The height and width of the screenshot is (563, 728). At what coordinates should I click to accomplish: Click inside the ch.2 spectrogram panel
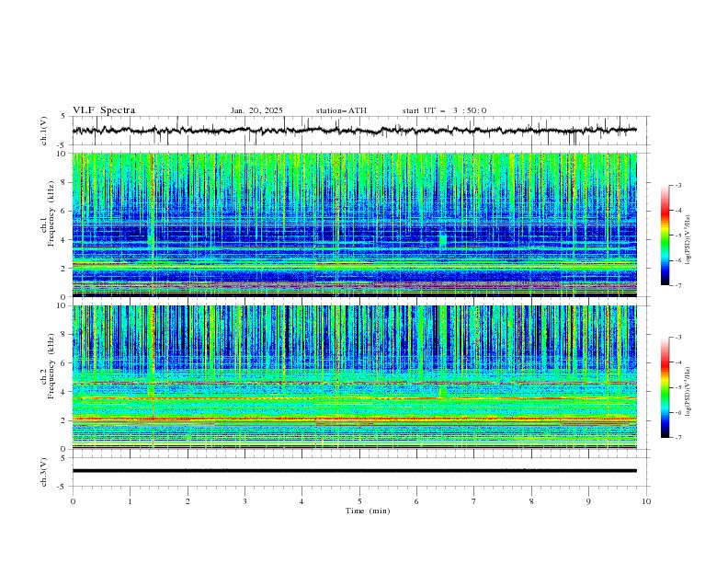click(x=355, y=377)
